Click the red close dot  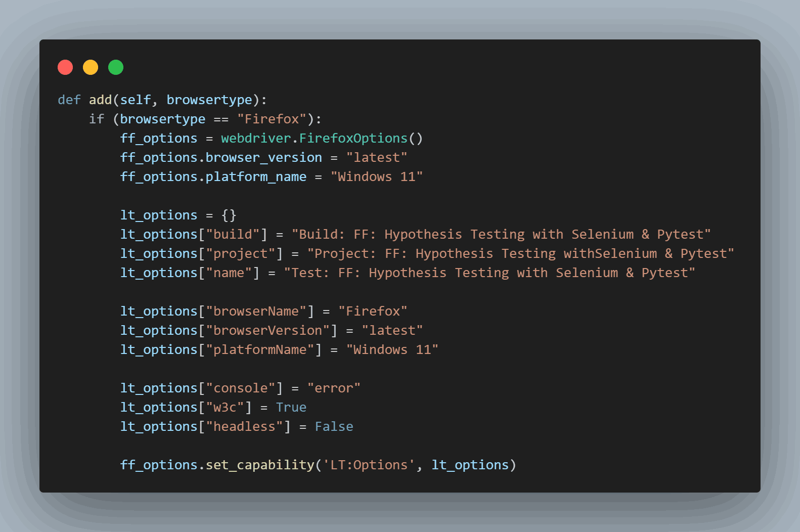[x=65, y=67]
